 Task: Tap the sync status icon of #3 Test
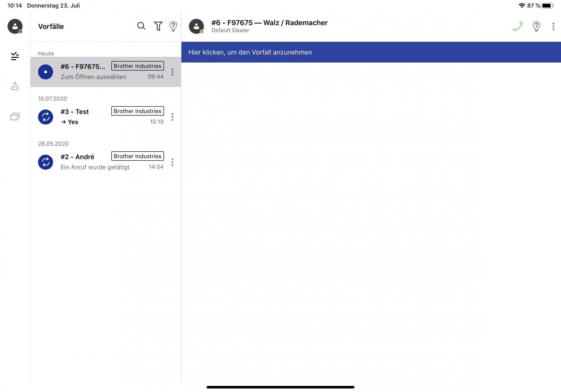click(x=46, y=117)
